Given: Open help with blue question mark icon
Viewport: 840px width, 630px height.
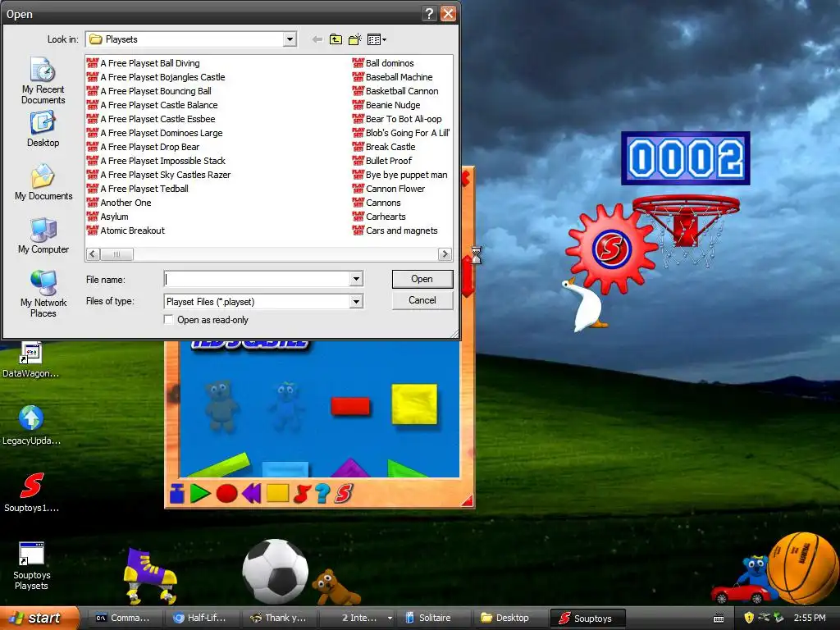Looking at the screenshot, I should click(x=322, y=493).
